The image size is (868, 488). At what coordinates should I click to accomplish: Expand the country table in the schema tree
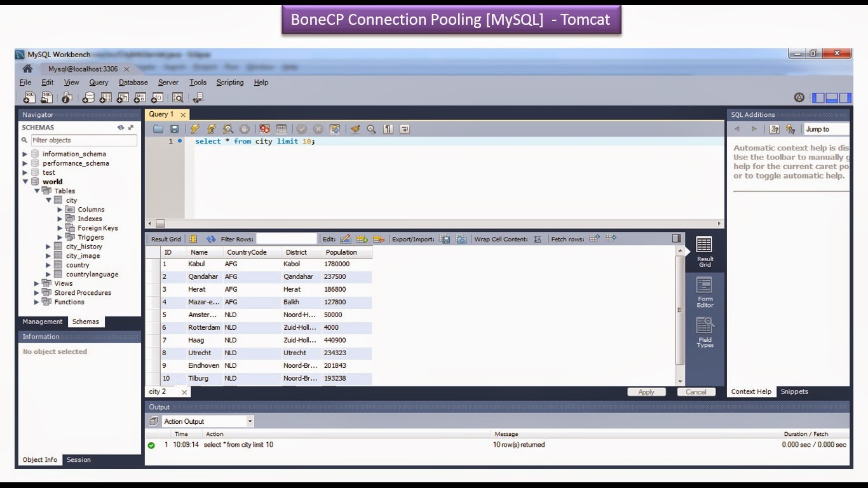48,265
